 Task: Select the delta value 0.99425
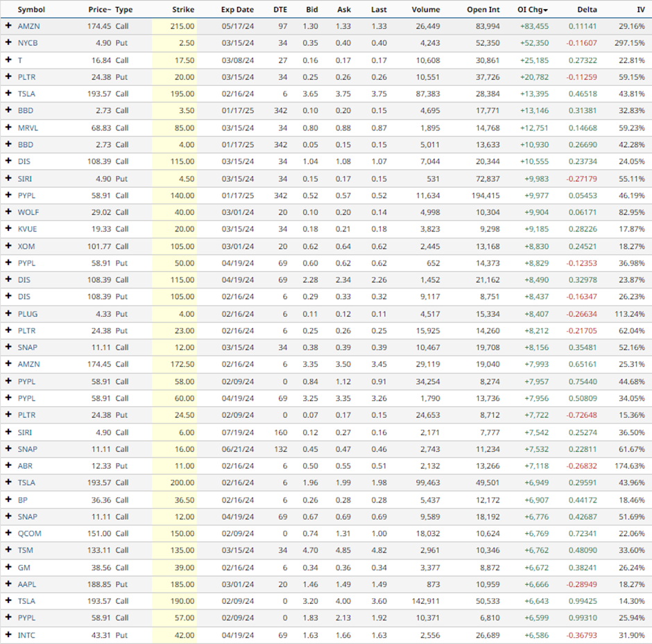point(583,601)
